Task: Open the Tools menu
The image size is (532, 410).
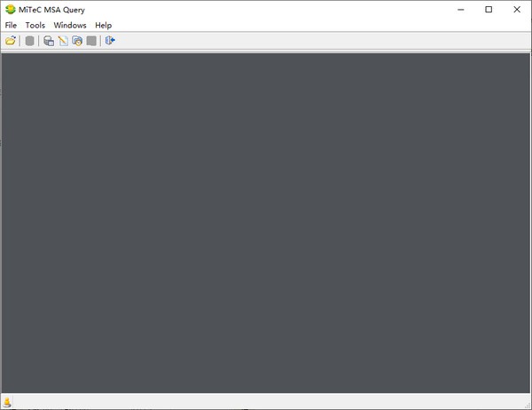Action: pyautogui.click(x=35, y=25)
